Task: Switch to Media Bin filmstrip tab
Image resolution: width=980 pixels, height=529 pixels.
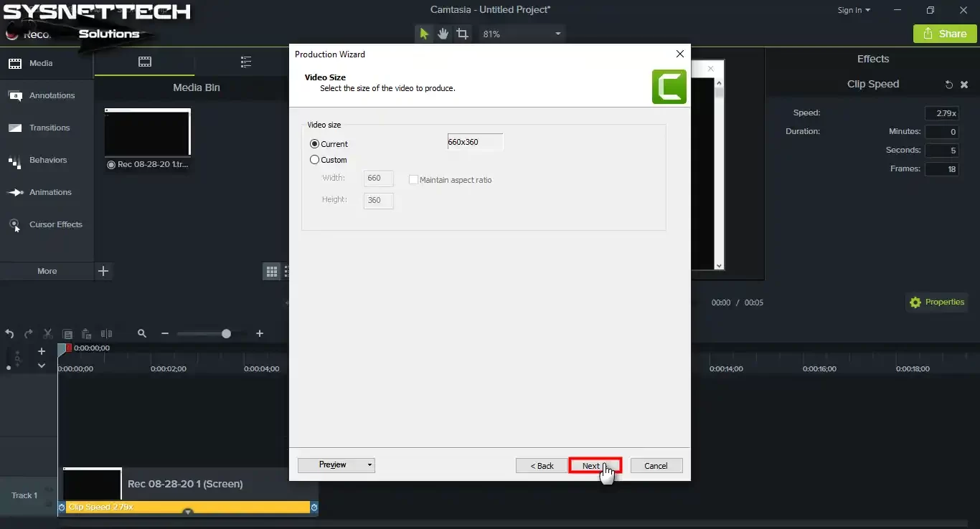Action: (x=145, y=62)
